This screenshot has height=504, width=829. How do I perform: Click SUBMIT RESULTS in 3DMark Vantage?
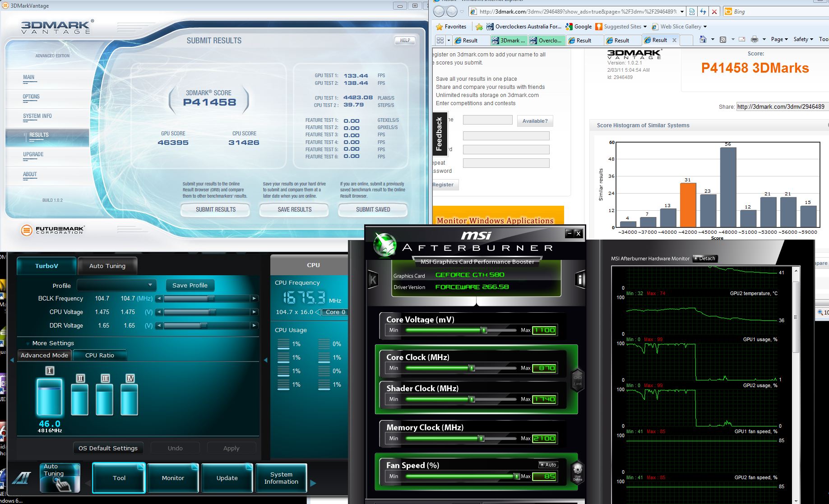216,209
